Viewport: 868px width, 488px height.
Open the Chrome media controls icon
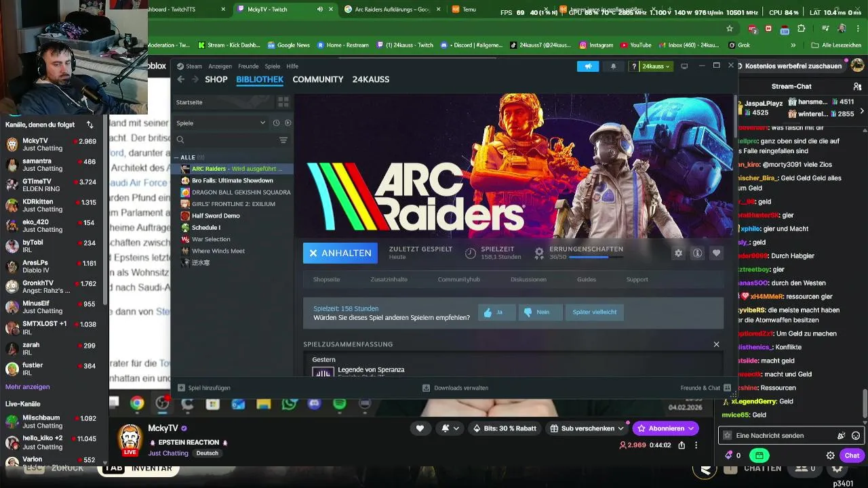(x=825, y=28)
